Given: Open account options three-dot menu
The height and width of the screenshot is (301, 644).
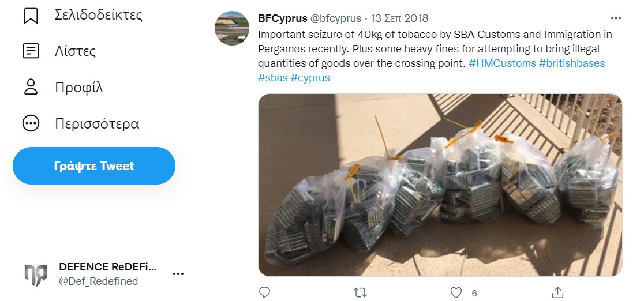Looking at the screenshot, I should (x=178, y=274).
